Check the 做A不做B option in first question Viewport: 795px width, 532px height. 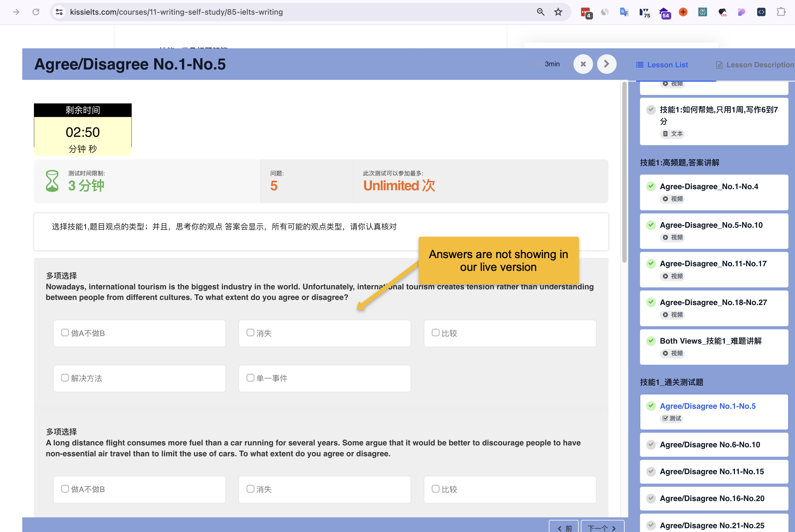65,332
